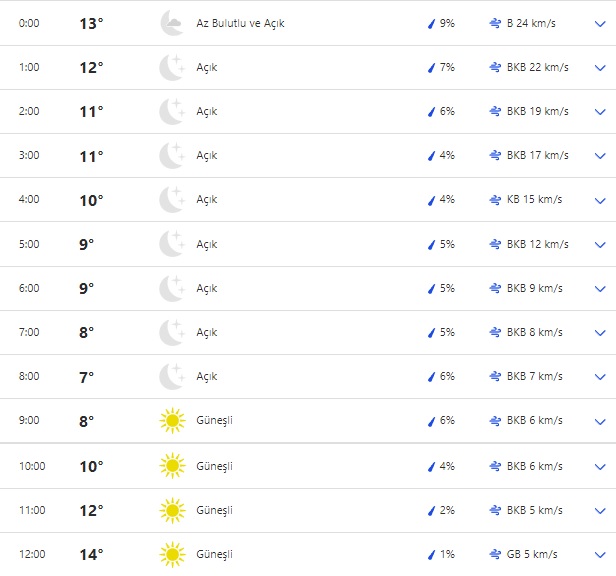Click the raindrop icon next to 9%
616x576 pixels.
point(431,23)
